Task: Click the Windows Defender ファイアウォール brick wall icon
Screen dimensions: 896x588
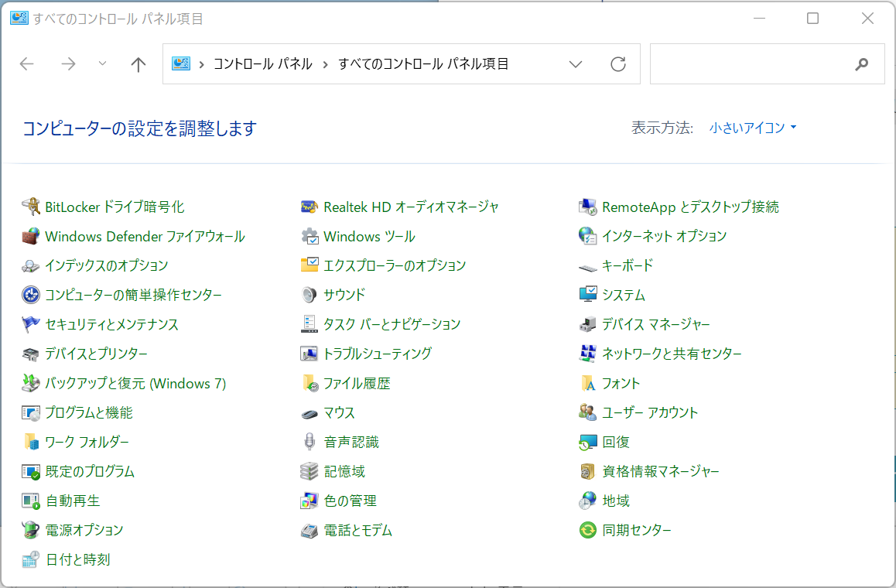Action: 30,236
